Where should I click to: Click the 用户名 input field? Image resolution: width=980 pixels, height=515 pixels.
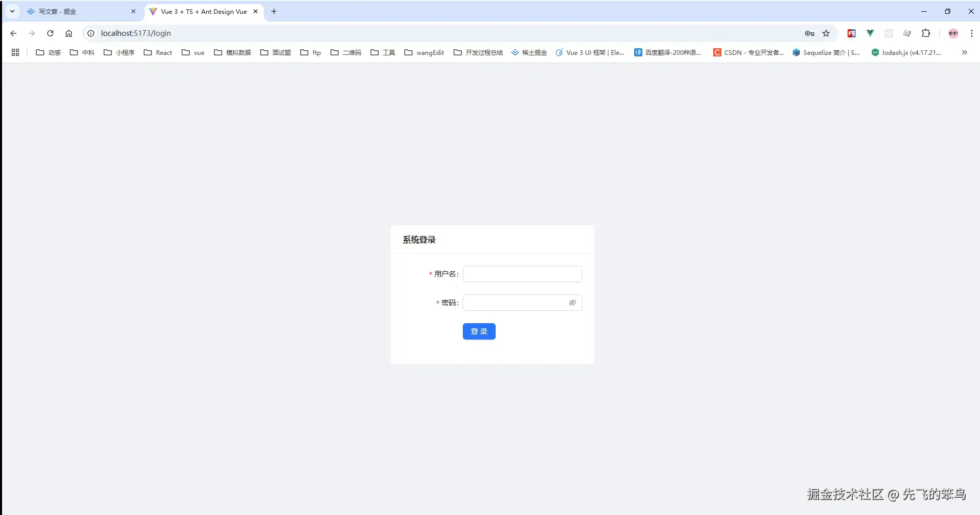pos(522,273)
